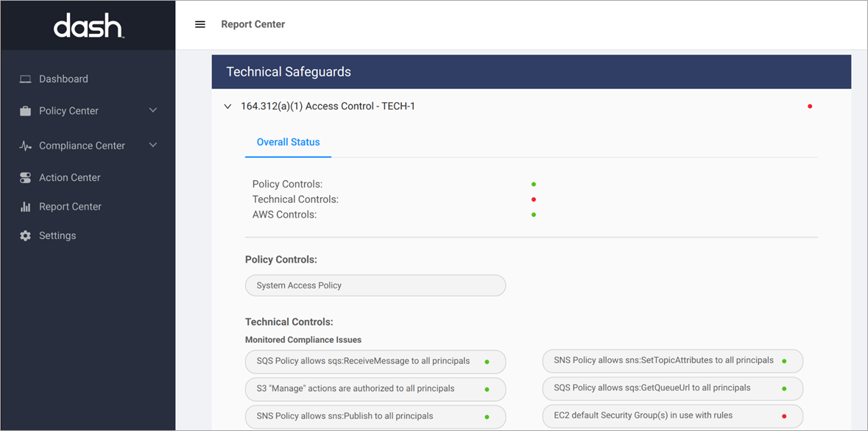Screen dimensions: 868x431
Task: Click S3 "Manage" actions authorized issue
Action: tap(375, 389)
